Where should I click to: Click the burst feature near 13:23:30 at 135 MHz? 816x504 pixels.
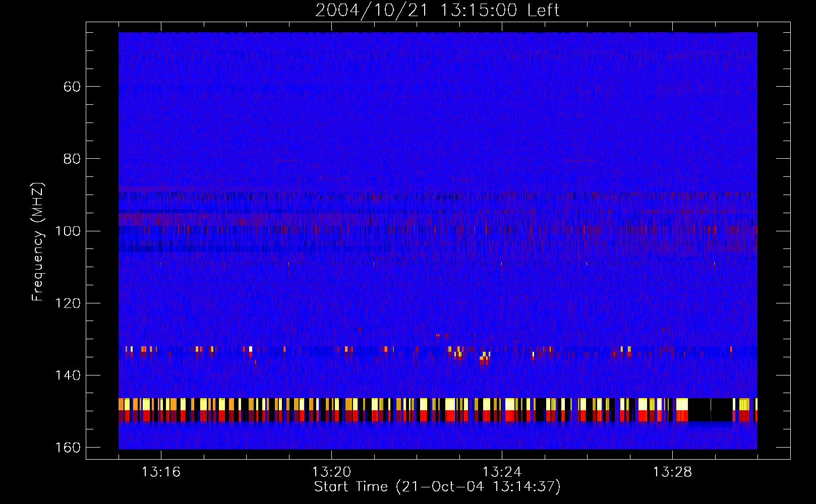pos(485,357)
